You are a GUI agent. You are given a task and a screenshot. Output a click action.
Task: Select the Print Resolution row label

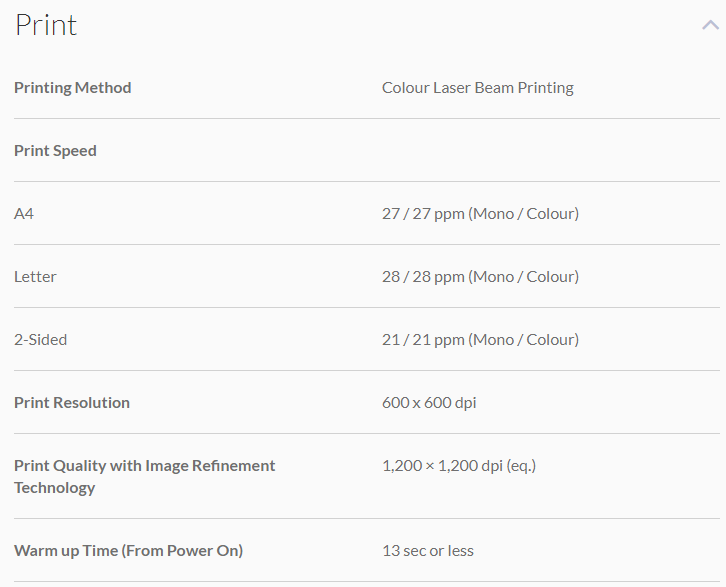(72, 402)
